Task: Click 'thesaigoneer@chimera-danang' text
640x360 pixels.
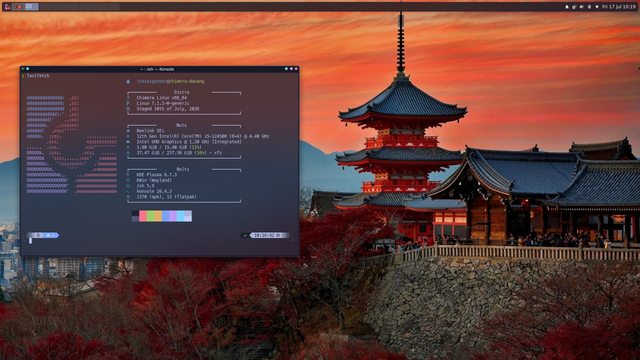Action: (x=170, y=81)
